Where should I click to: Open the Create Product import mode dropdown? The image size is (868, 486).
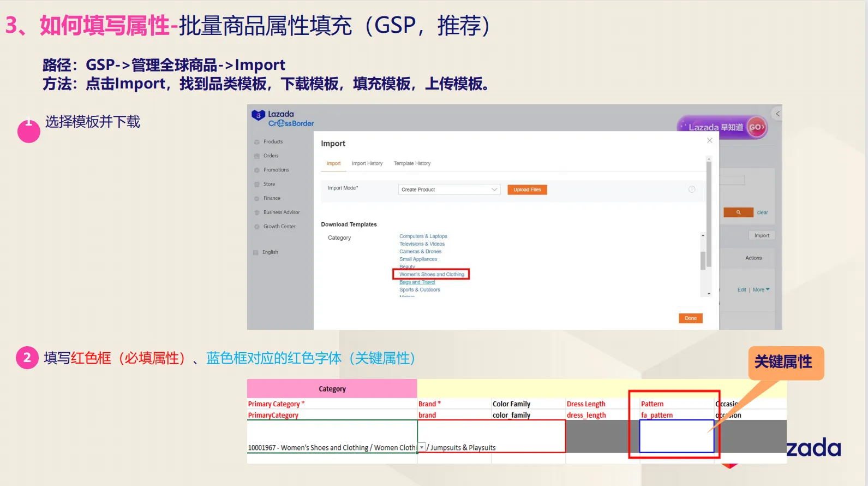[450, 189]
